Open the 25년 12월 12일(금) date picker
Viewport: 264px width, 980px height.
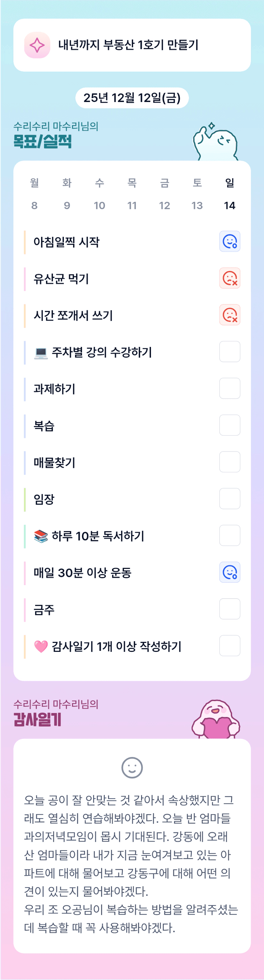point(132,98)
